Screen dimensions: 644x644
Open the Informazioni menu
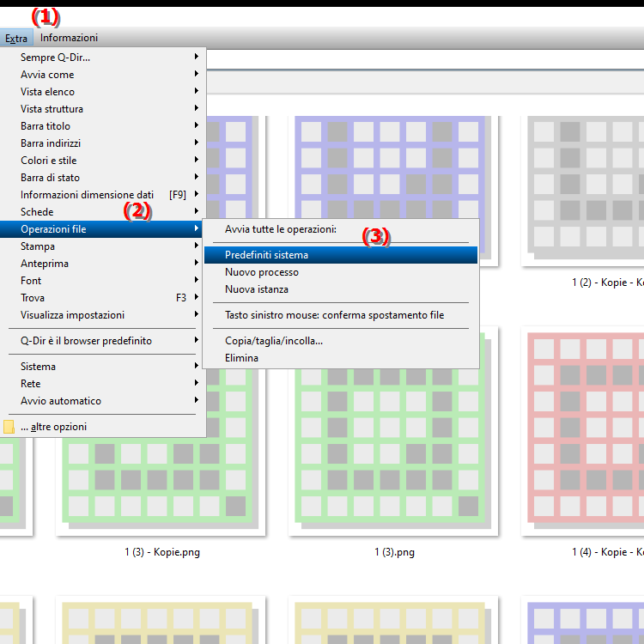[69, 38]
